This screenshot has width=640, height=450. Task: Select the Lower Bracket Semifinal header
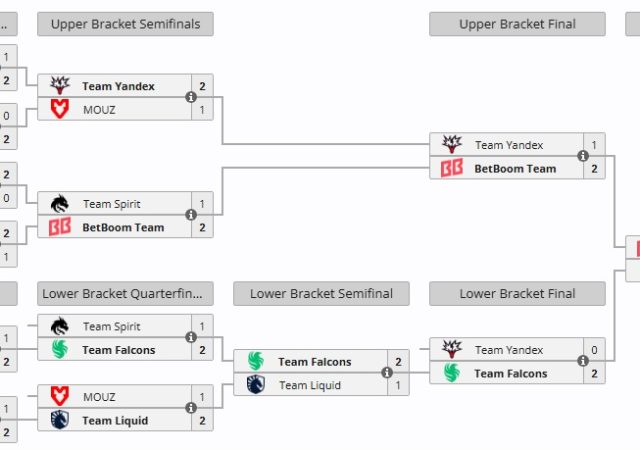tap(321, 294)
